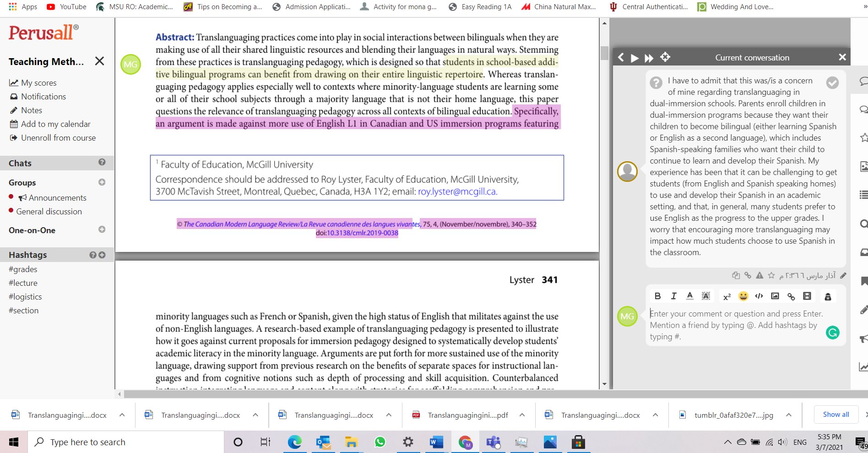Image resolution: width=868 pixels, height=453 pixels.
Task: Toggle anonymous posting spy icon
Action: 828,296
